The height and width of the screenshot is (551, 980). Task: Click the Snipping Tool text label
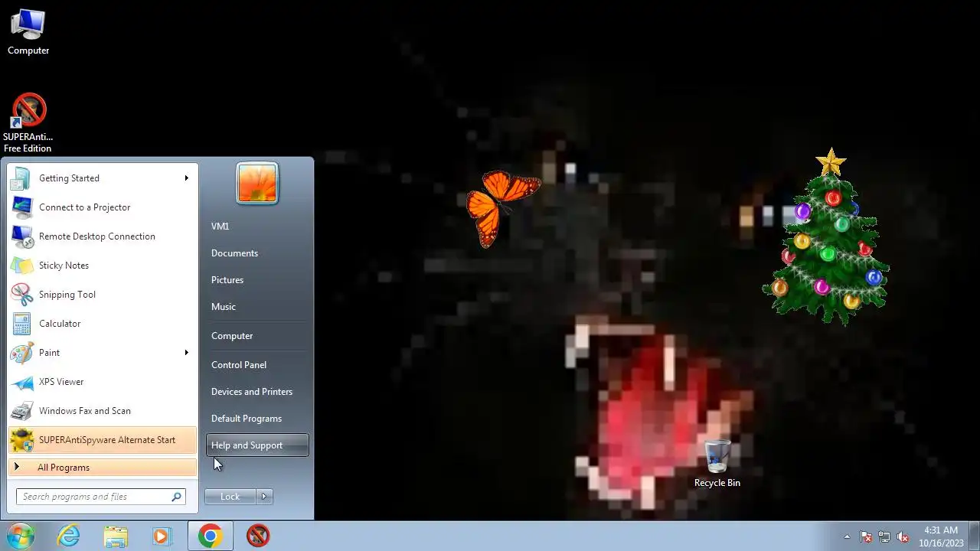[67, 295]
